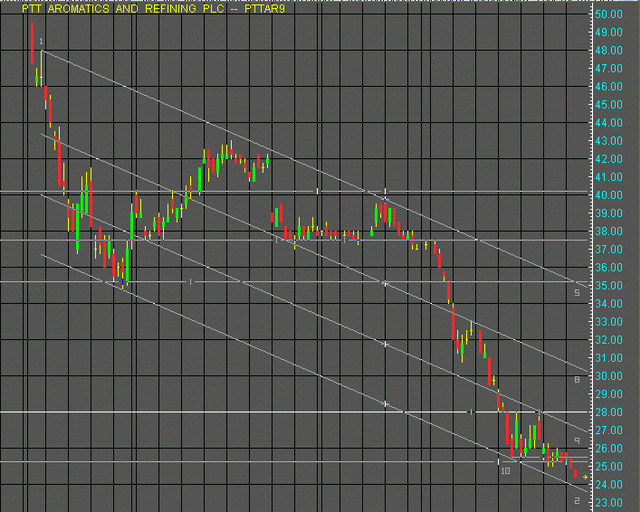
Task: Click the 39.00 price axis label
Action: (609, 213)
